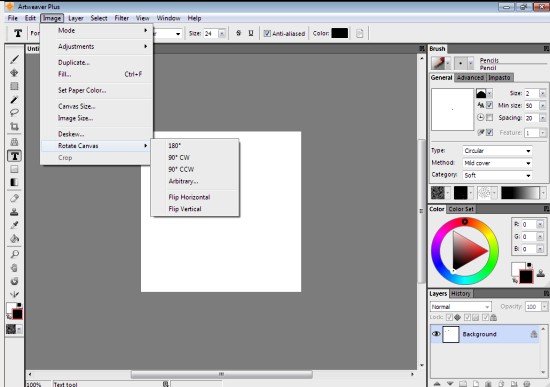Open the Category dropdown showing Soft

click(x=497, y=175)
